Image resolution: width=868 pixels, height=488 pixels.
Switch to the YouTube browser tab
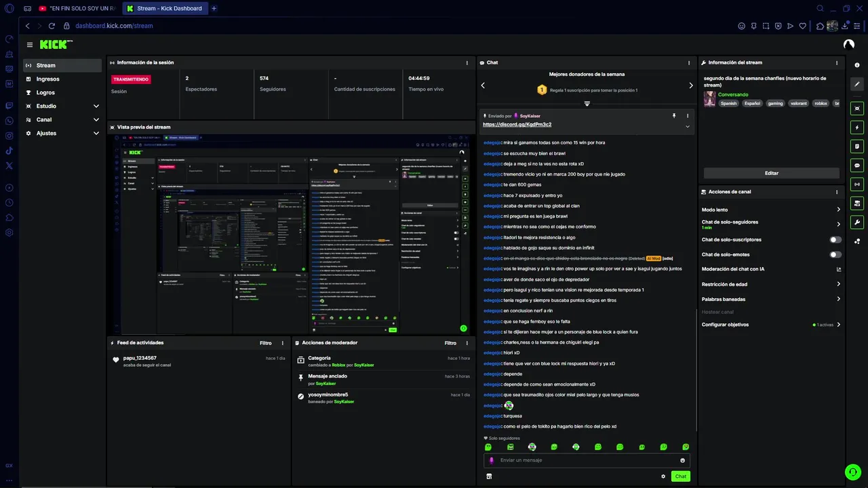[x=77, y=8]
